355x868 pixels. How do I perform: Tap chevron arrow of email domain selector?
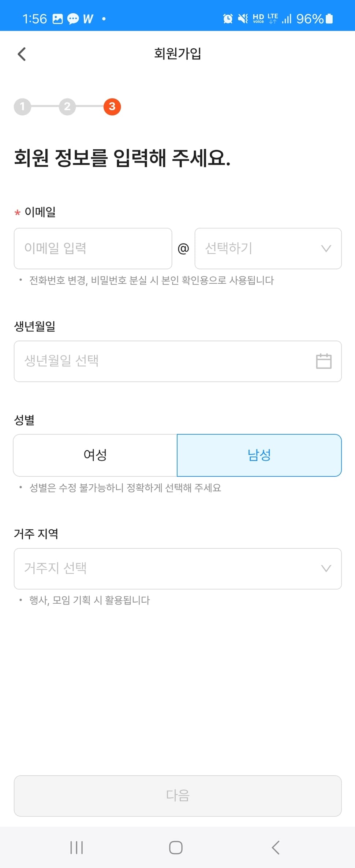tap(326, 249)
